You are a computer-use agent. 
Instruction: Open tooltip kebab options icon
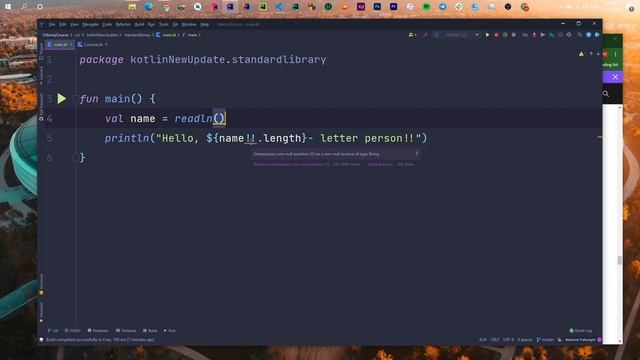[x=417, y=154]
